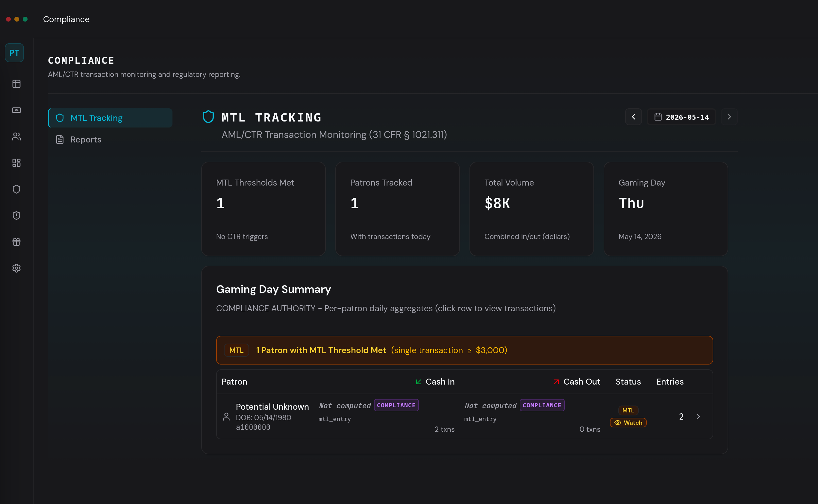Image resolution: width=818 pixels, height=504 pixels.
Task: Click the green Cash In arrow icon
Action: 419,382
